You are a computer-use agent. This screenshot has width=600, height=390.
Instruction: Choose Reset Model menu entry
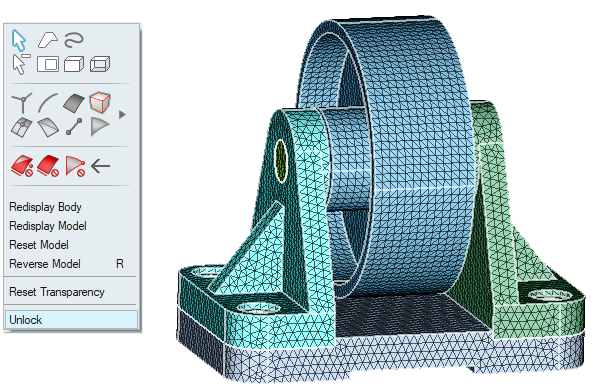[x=39, y=245]
